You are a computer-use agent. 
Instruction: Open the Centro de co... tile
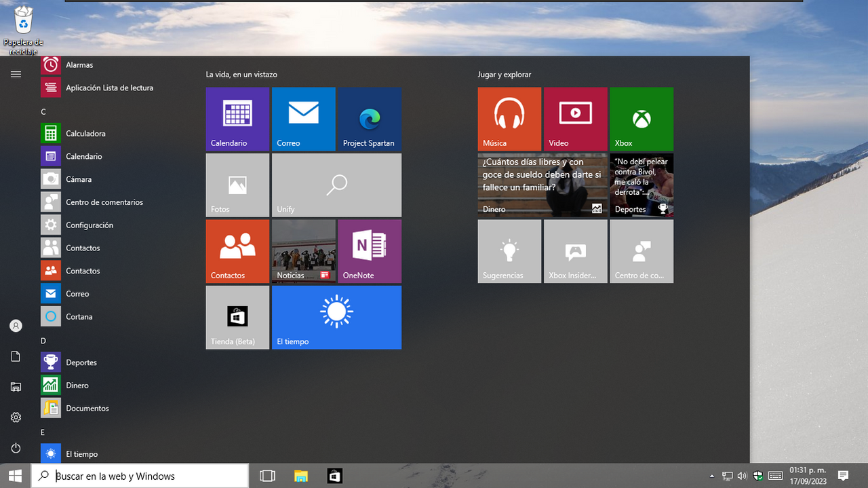[642, 251]
